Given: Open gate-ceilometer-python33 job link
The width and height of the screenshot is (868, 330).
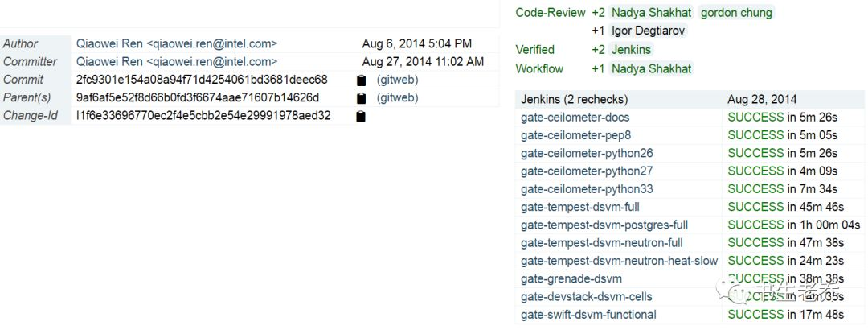Looking at the screenshot, I should [587, 188].
